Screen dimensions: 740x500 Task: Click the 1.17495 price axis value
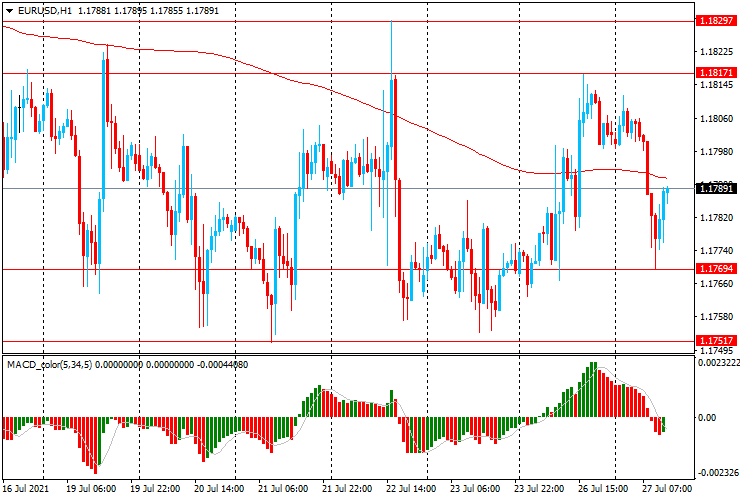click(x=716, y=351)
